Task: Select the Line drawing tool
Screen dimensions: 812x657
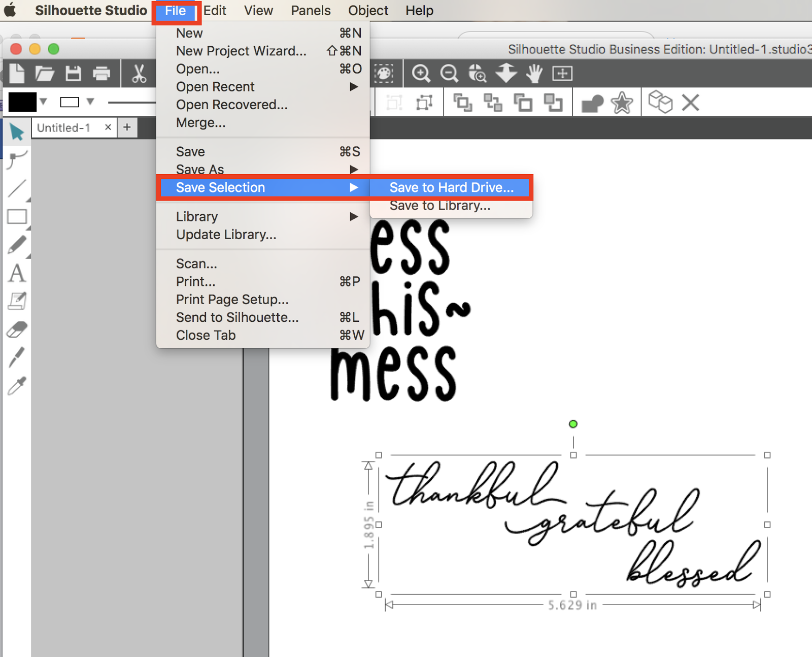Action: tap(17, 188)
